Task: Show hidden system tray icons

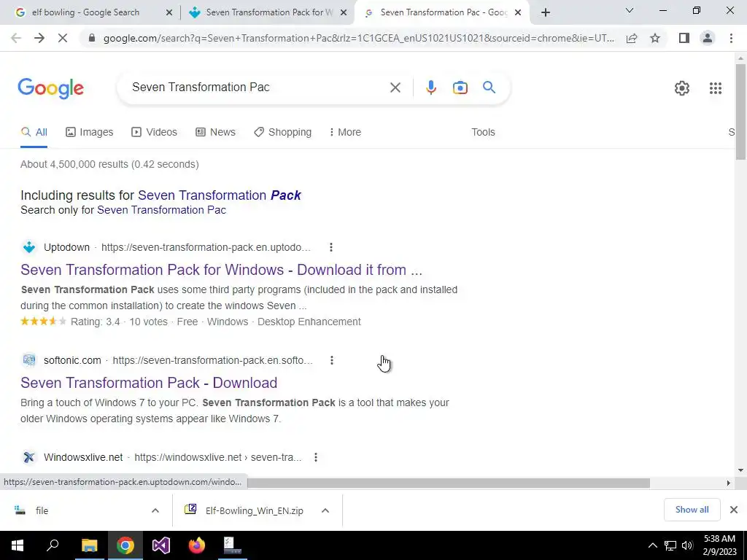Action: tap(652, 545)
